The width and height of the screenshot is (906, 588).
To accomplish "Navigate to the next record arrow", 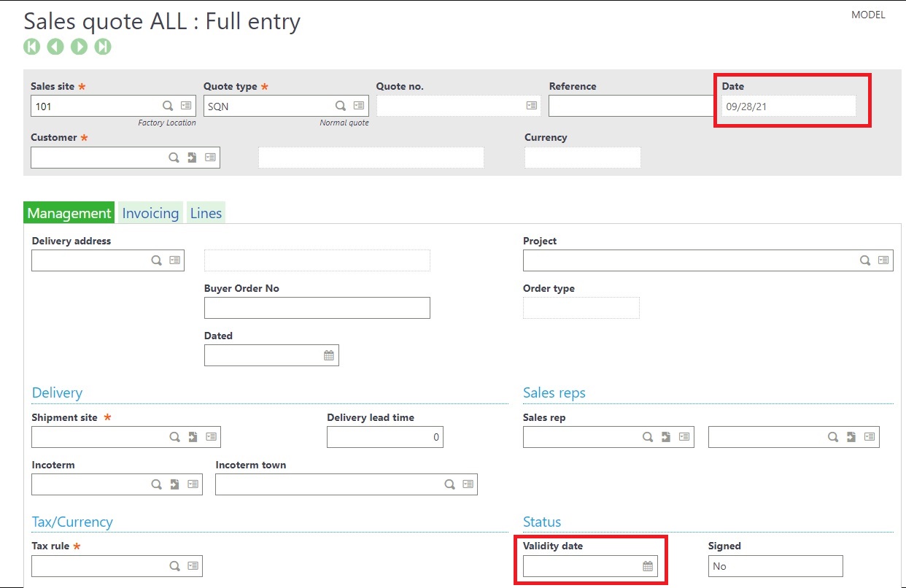I will [x=79, y=46].
